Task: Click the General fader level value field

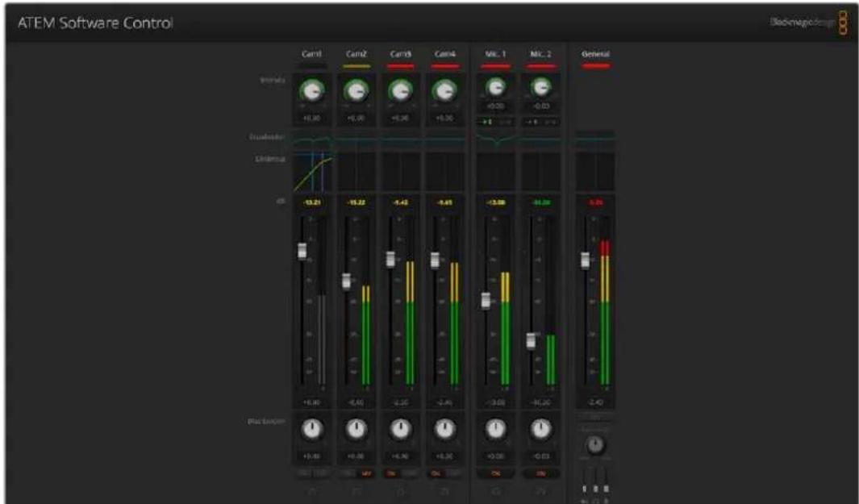Action: (x=595, y=402)
